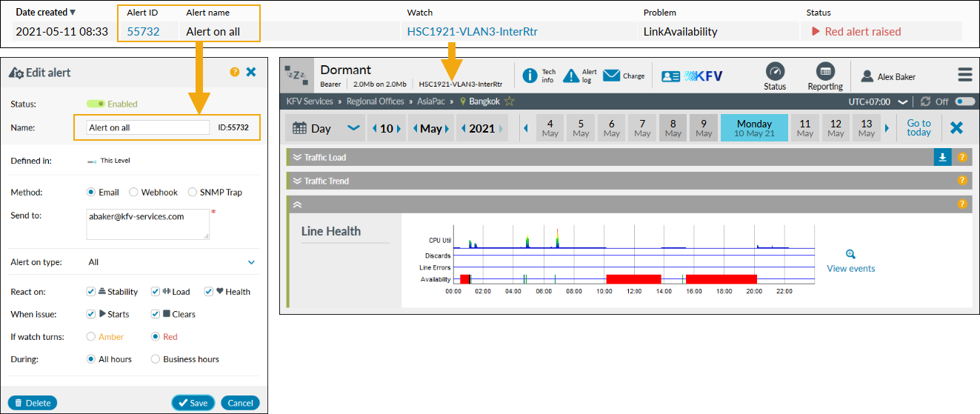Open the hamburger main menu
This screenshot has height=414, width=980.
[x=964, y=75]
